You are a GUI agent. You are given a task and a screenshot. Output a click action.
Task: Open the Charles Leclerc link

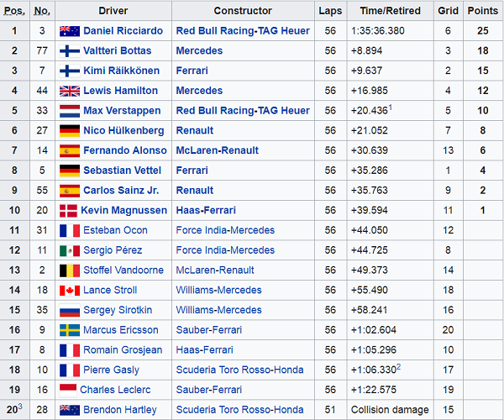[115, 390]
